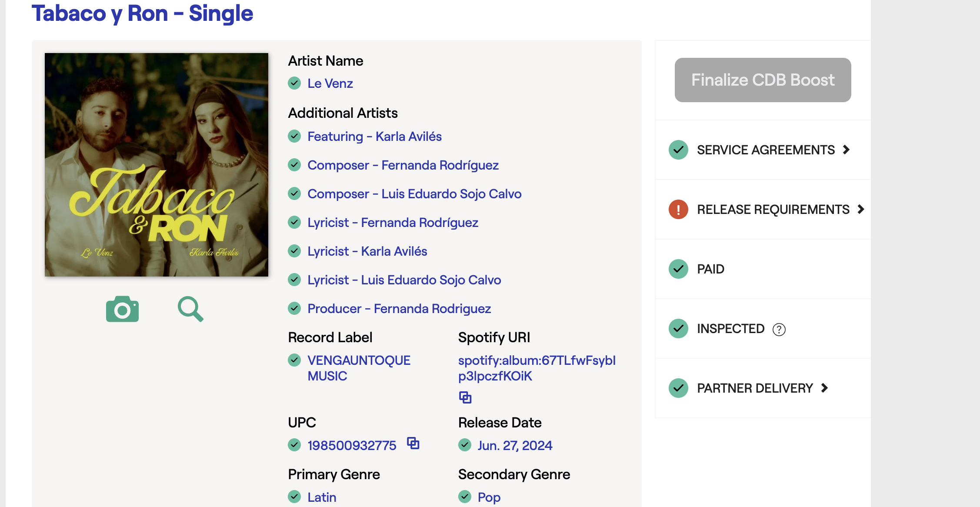Click the magnifying glass below the cover art
The height and width of the screenshot is (507, 980).
(x=190, y=309)
